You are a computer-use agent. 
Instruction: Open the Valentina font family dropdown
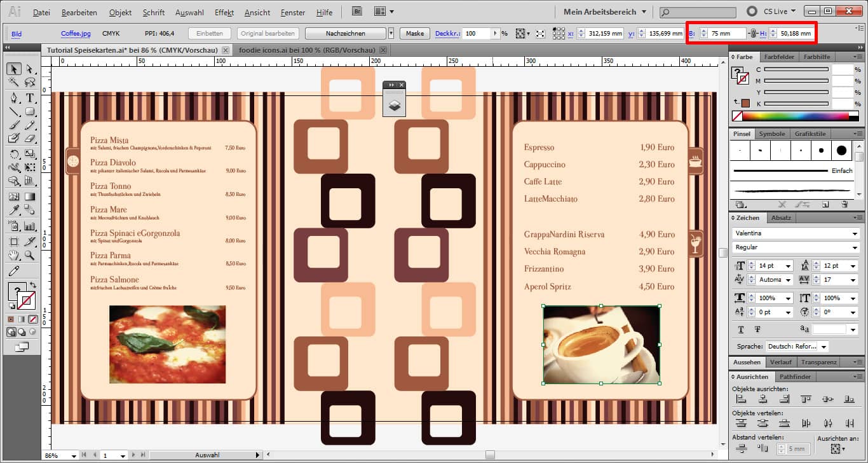(x=855, y=233)
